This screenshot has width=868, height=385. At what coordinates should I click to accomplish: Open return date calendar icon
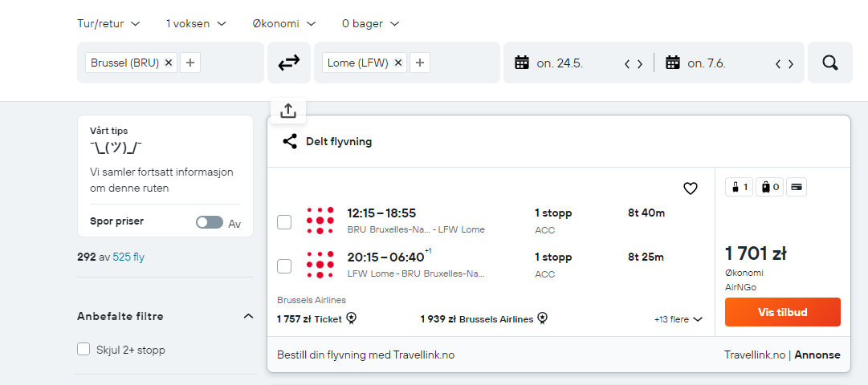tap(673, 63)
